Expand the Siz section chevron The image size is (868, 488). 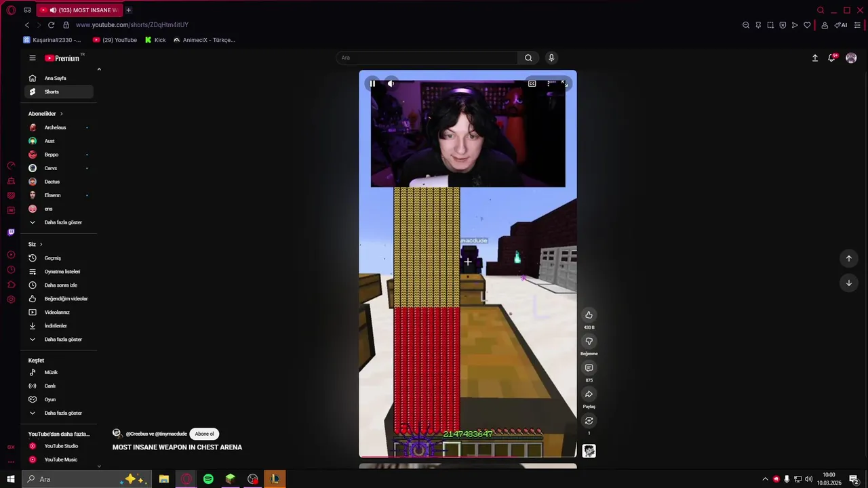point(41,244)
